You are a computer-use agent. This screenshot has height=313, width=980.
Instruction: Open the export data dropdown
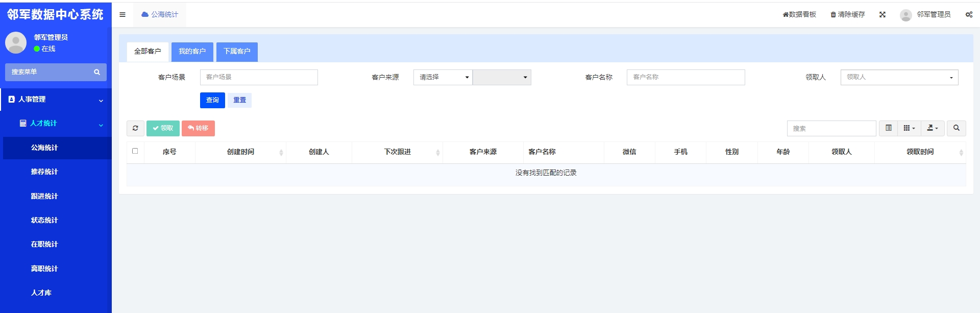click(x=933, y=128)
